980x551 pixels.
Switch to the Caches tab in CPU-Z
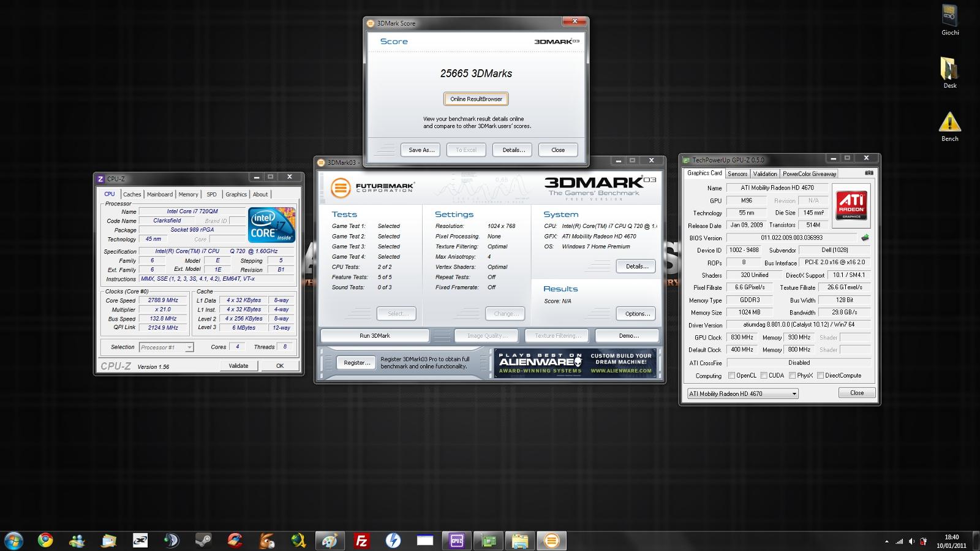[x=132, y=194]
